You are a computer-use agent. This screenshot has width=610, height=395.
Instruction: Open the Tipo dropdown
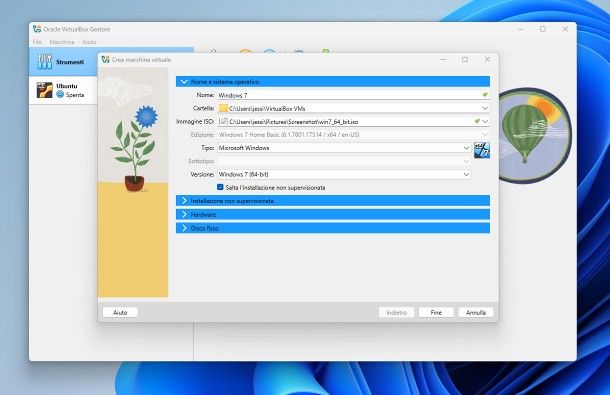[x=466, y=148]
